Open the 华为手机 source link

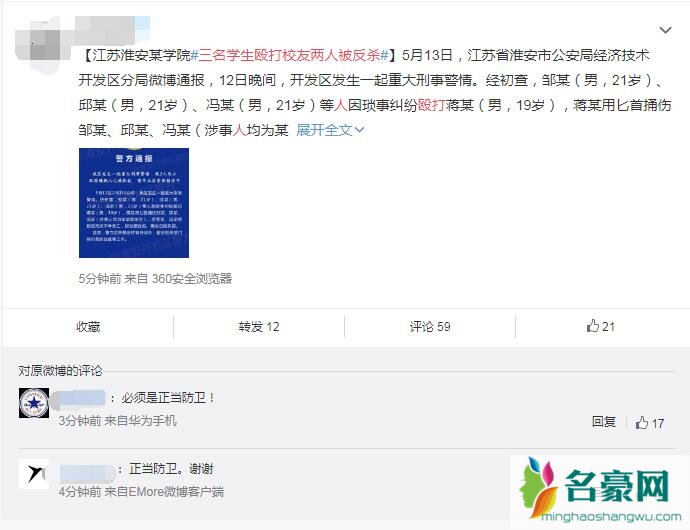point(152,421)
